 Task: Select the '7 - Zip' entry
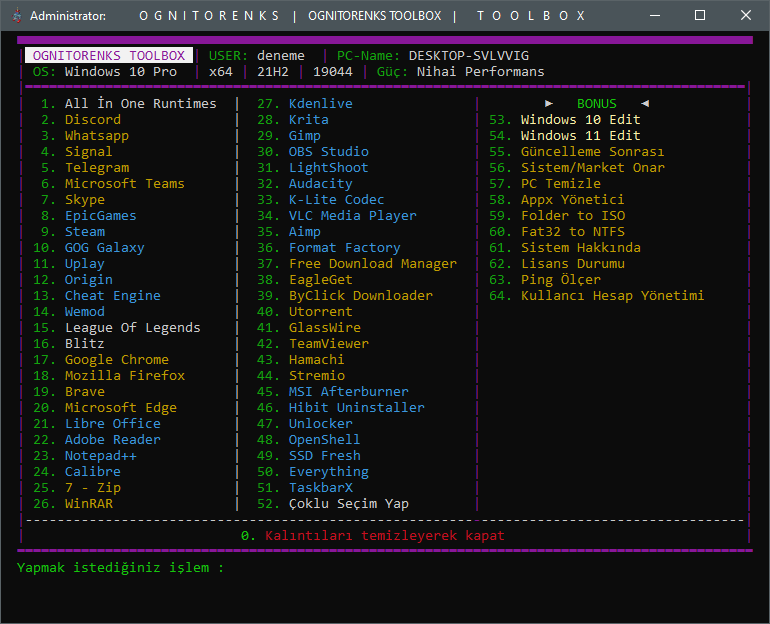(x=93, y=488)
